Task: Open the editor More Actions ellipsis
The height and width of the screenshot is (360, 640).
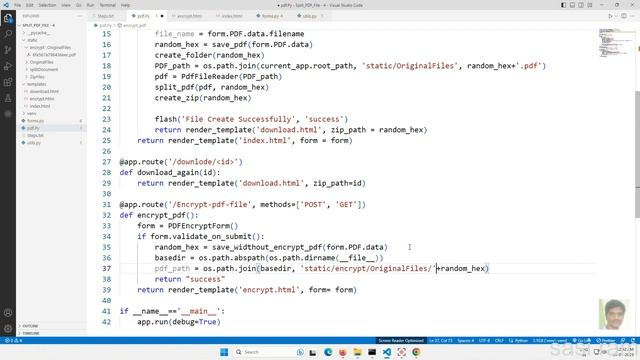Action: 633,16
